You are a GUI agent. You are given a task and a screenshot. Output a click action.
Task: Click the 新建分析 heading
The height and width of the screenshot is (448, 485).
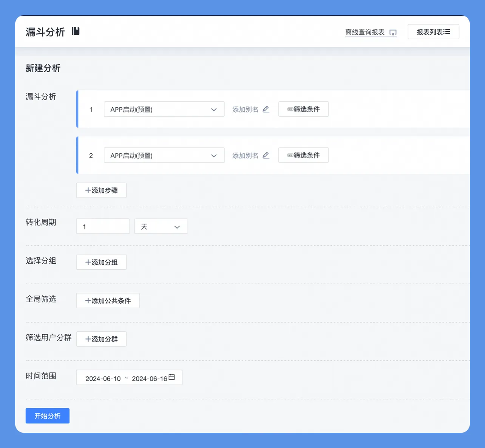pyautogui.click(x=43, y=68)
